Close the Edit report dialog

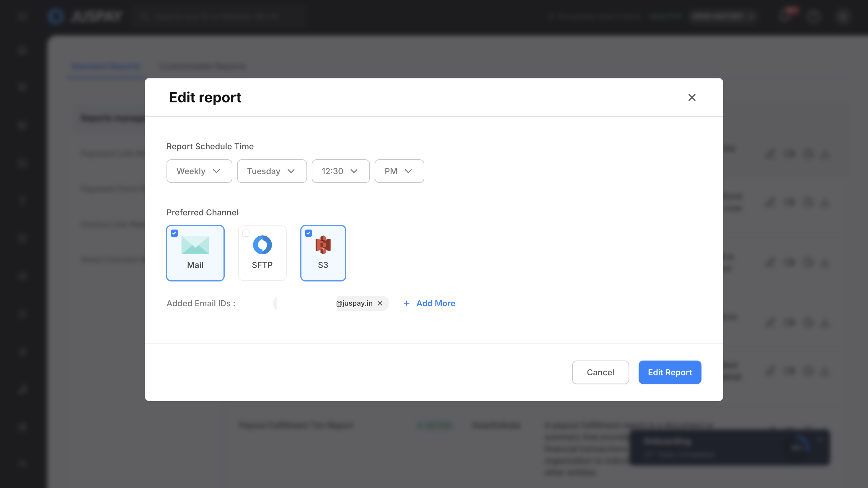[x=692, y=97]
